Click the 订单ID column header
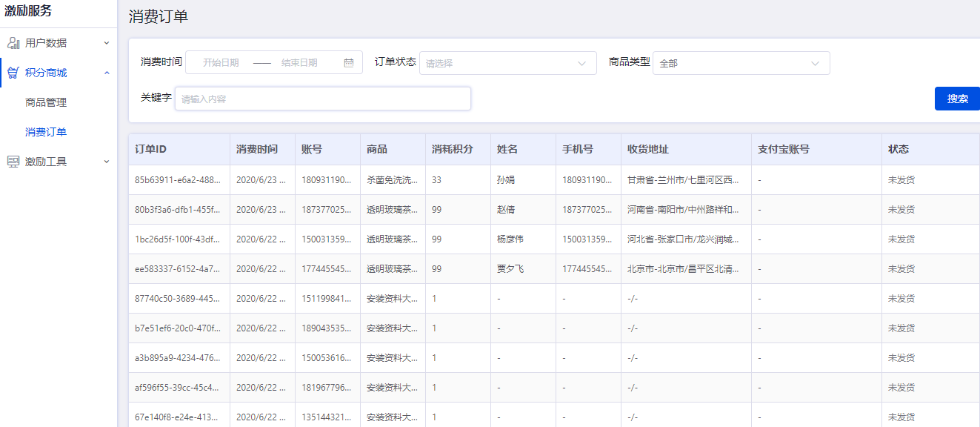The width and height of the screenshot is (980, 427). coord(150,149)
